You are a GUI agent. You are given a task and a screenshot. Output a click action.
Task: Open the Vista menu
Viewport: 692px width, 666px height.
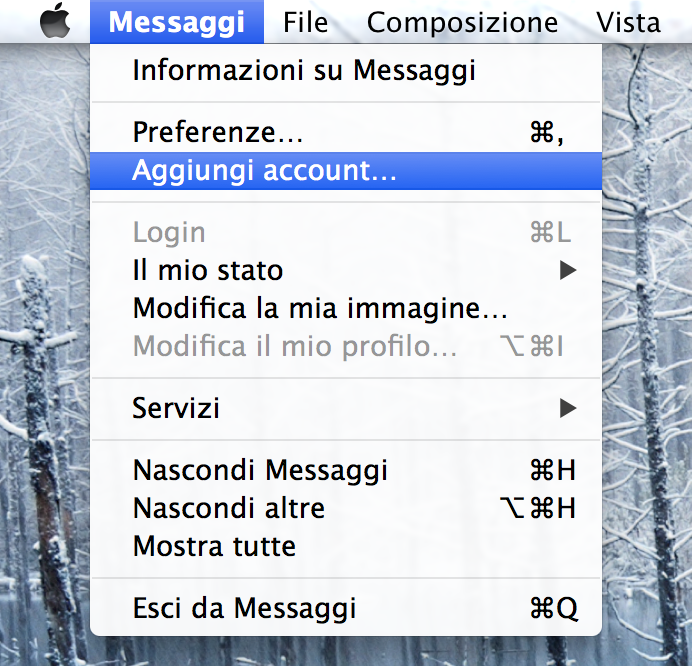pos(628,22)
